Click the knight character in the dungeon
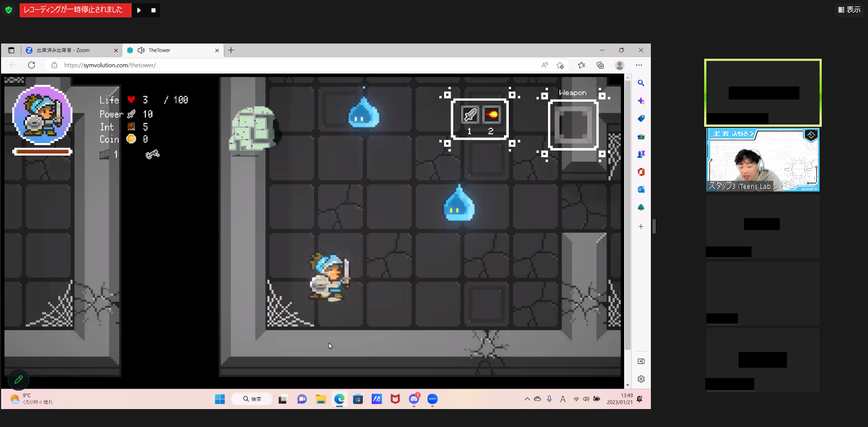Viewport: 868px width, 427px height. (330, 276)
